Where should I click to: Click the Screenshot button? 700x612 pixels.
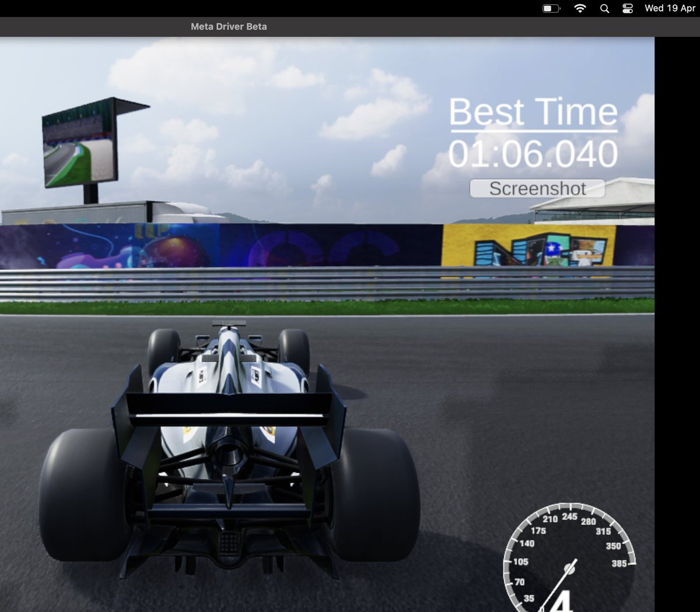pyautogui.click(x=537, y=188)
